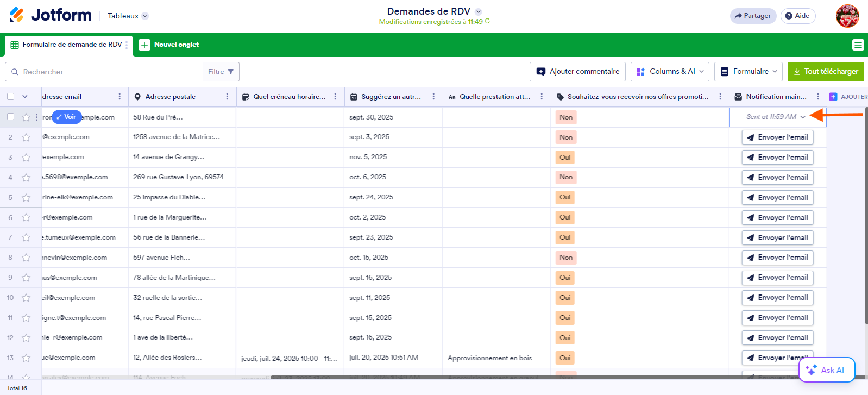The image size is (868, 395).
Task: Star row 4
Action: tap(26, 178)
